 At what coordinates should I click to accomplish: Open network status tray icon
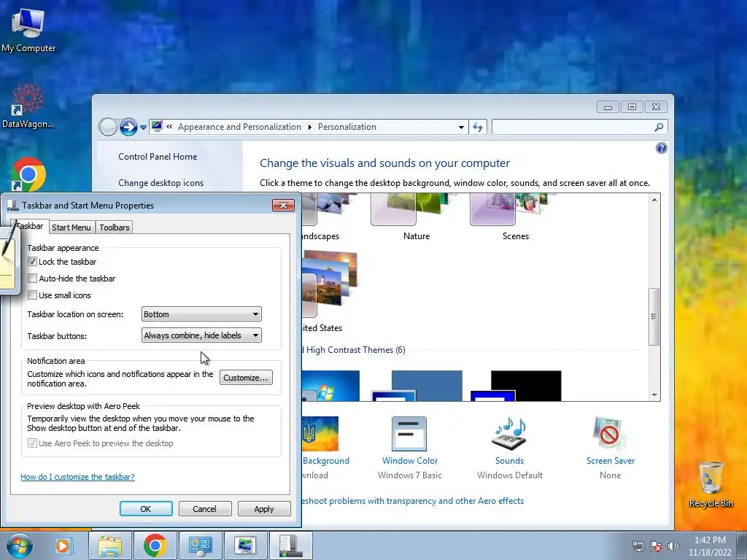coord(638,546)
